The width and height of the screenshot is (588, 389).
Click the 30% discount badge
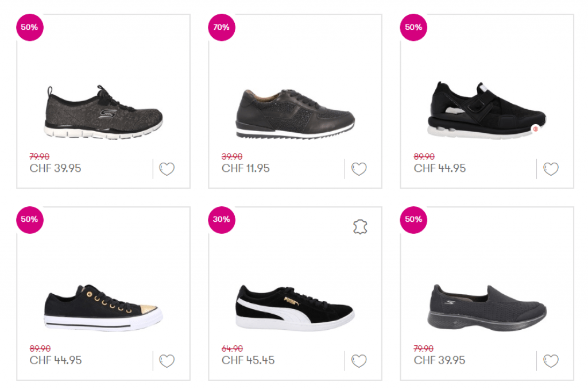pyautogui.click(x=222, y=219)
